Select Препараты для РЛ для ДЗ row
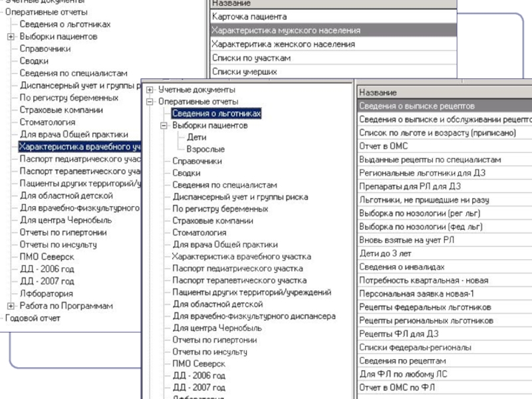Screen dimensions: 532x399 [x=444, y=186]
